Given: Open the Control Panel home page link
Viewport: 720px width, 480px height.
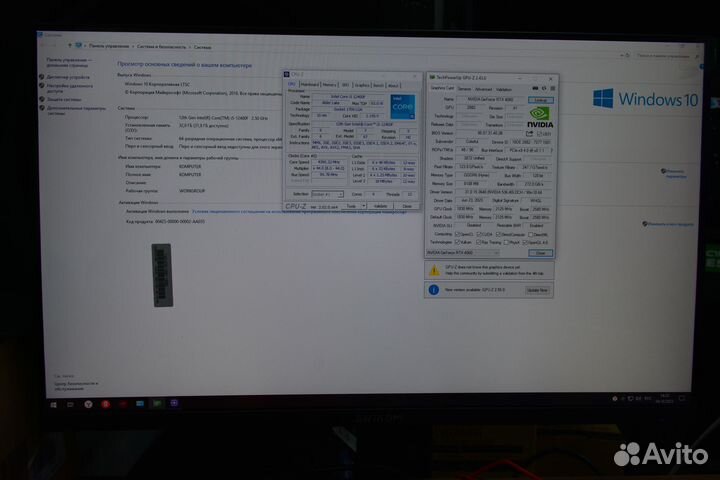Looking at the screenshot, I should [69, 62].
